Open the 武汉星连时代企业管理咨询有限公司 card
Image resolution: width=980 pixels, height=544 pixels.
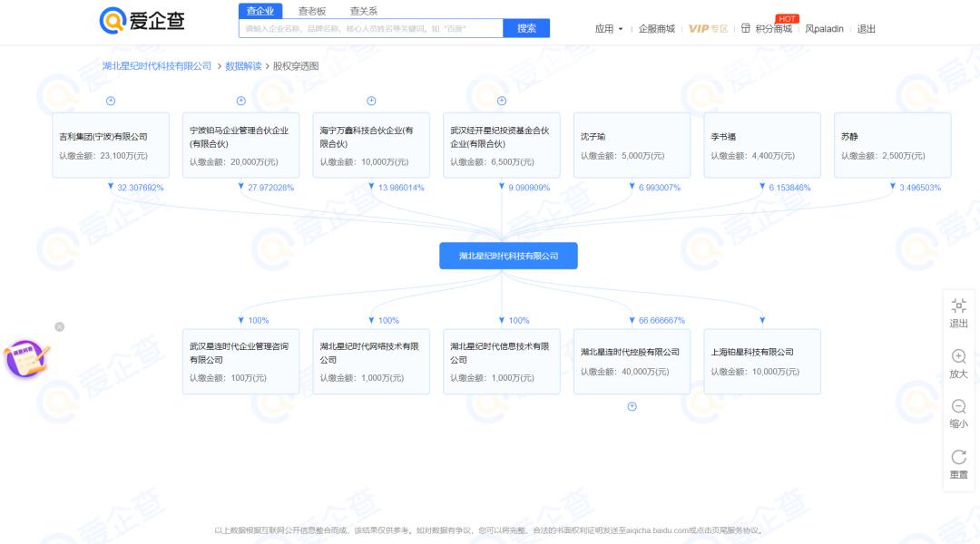click(240, 362)
